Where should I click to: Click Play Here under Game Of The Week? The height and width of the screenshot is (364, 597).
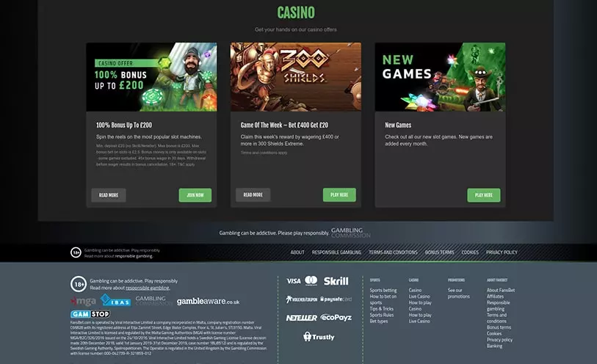tap(339, 194)
